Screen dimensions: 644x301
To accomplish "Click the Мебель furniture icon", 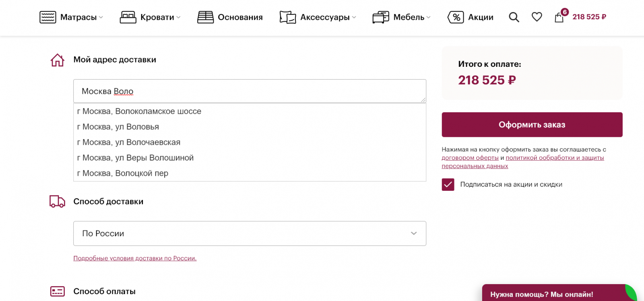I will (x=380, y=17).
